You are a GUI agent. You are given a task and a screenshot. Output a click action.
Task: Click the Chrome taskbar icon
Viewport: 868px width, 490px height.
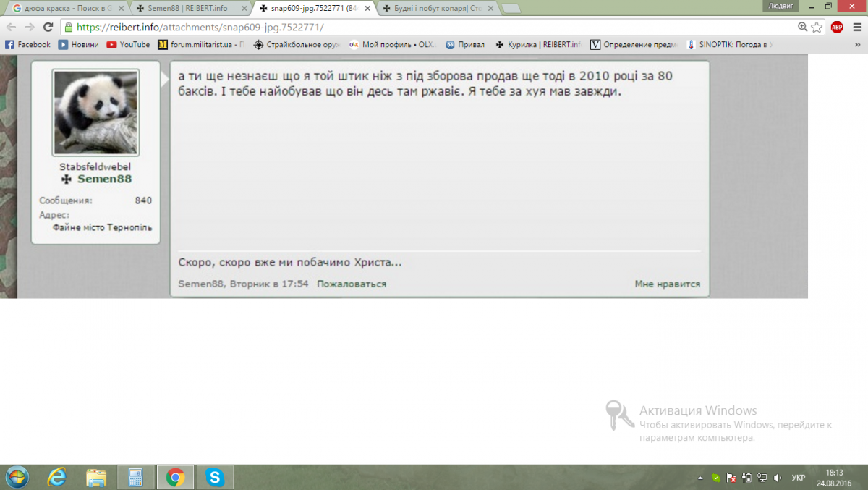175,477
